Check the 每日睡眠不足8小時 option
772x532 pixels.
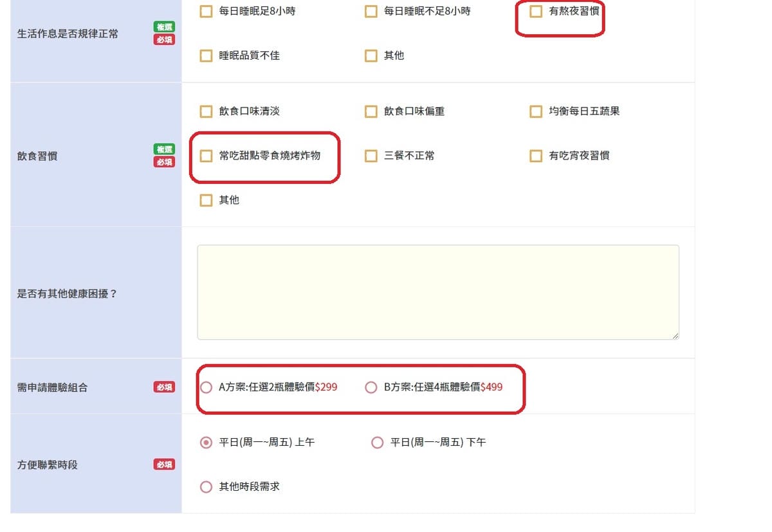click(x=371, y=11)
